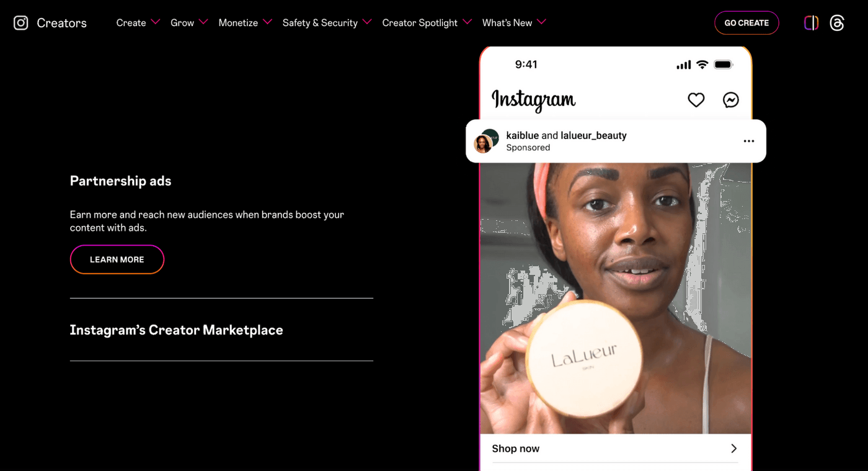Tap the heart notifications icon
The image size is (868, 471).
(696, 100)
